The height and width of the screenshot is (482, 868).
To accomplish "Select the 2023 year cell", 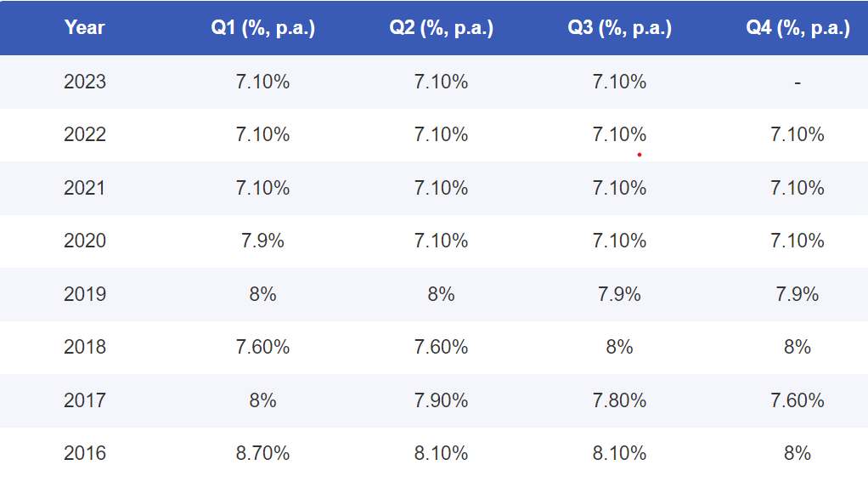I will pos(85,82).
